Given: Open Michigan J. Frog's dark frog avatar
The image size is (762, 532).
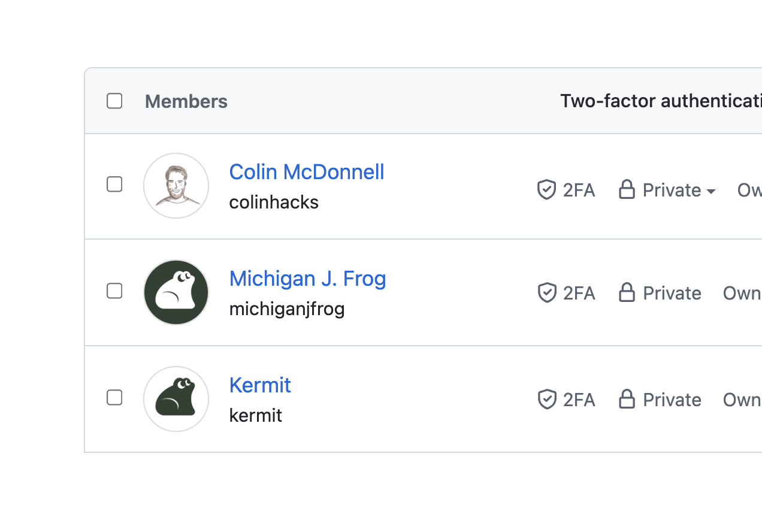Looking at the screenshot, I should tap(176, 292).
